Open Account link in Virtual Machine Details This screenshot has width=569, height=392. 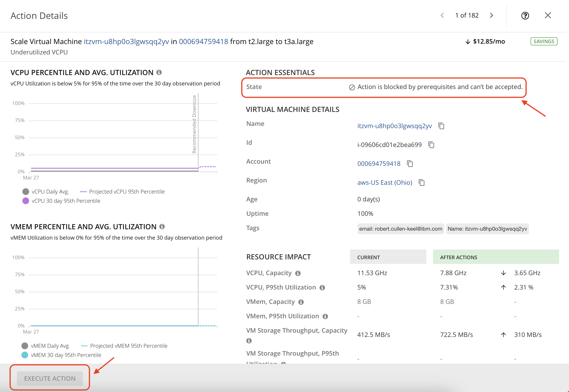point(379,164)
